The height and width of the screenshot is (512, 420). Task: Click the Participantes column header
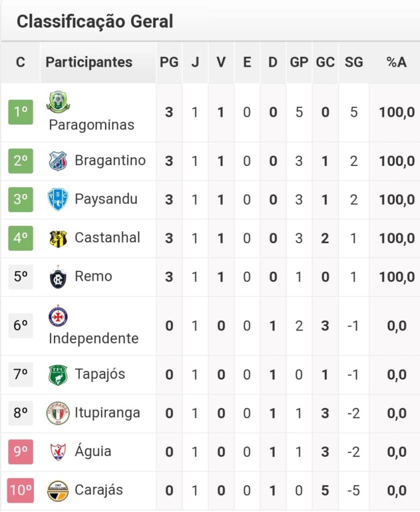click(89, 62)
